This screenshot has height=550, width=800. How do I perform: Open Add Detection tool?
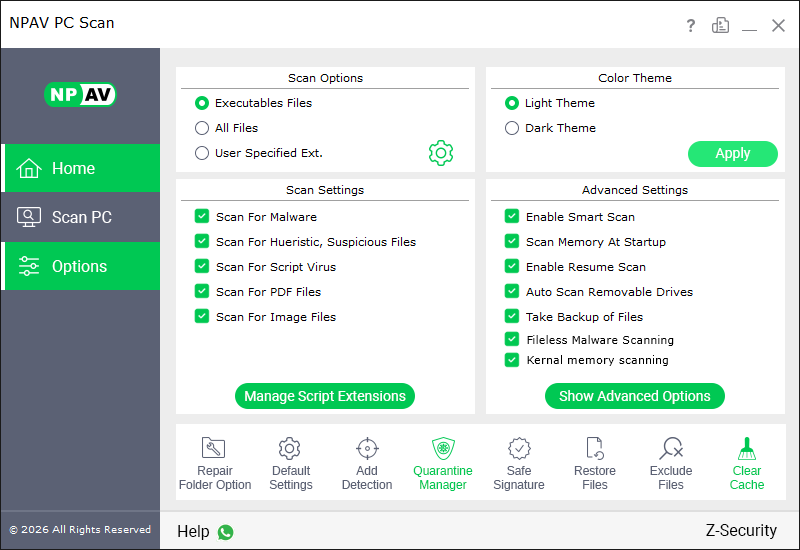(367, 464)
